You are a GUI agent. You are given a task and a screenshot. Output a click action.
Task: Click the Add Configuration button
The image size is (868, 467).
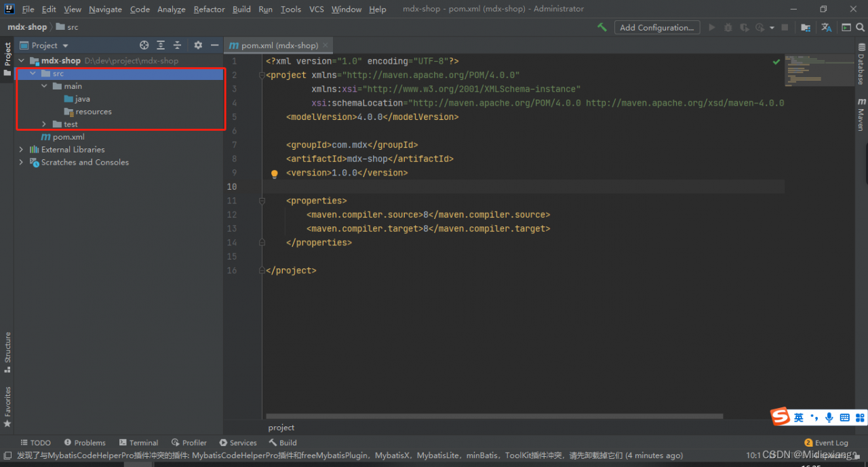coord(656,28)
